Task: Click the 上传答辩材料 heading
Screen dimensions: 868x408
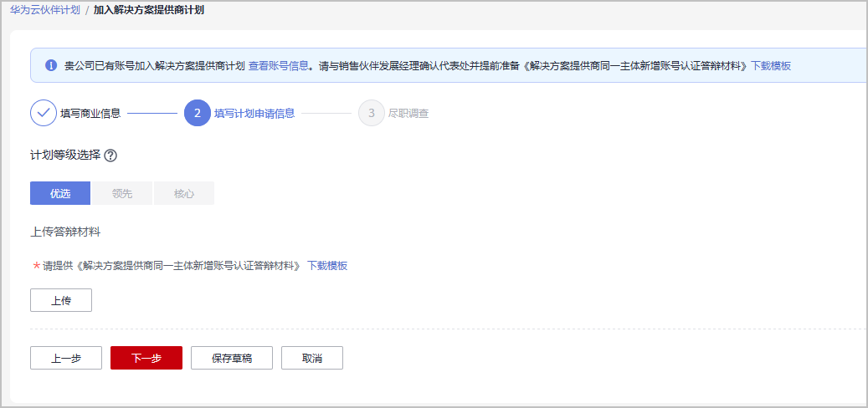Action: 64,232
